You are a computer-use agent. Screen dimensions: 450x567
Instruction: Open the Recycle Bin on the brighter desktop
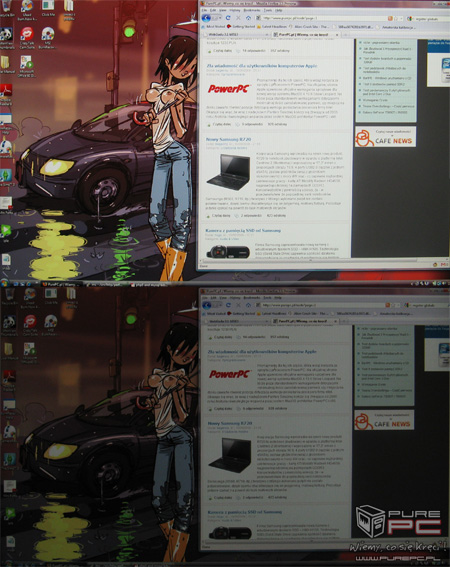tap(6, 9)
